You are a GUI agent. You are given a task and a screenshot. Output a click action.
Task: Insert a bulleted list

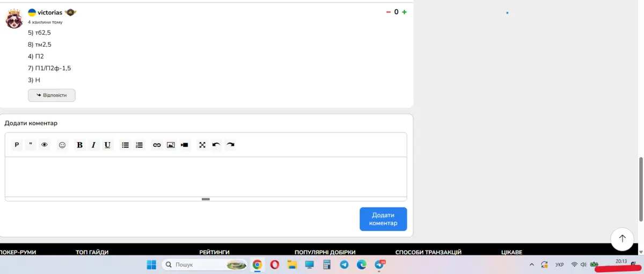click(x=125, y=145)
